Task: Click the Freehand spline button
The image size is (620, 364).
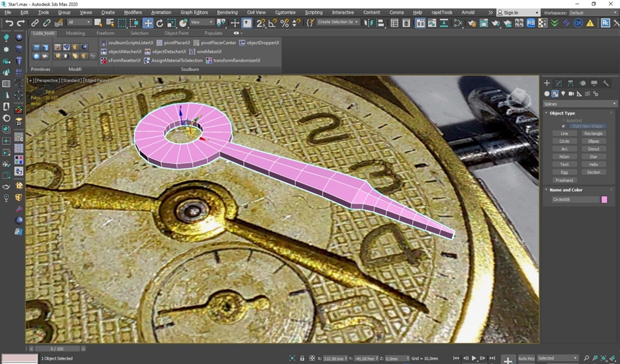Action: pyautogui.click(x=564, y=180)
